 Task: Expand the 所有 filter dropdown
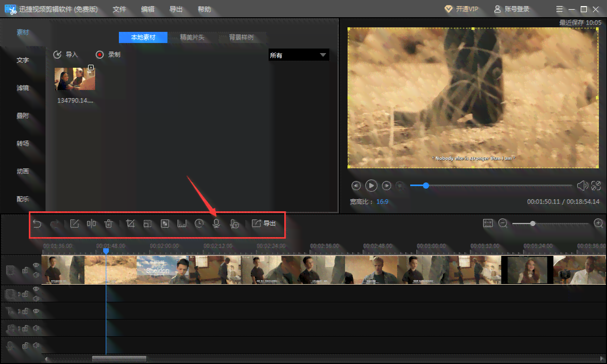(x=298, y=55)
